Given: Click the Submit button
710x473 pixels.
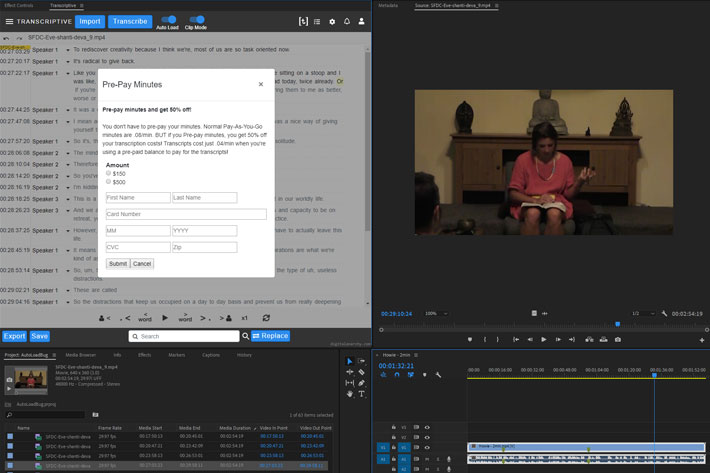Looking at the screenshot, I should (x=118, y=263).
